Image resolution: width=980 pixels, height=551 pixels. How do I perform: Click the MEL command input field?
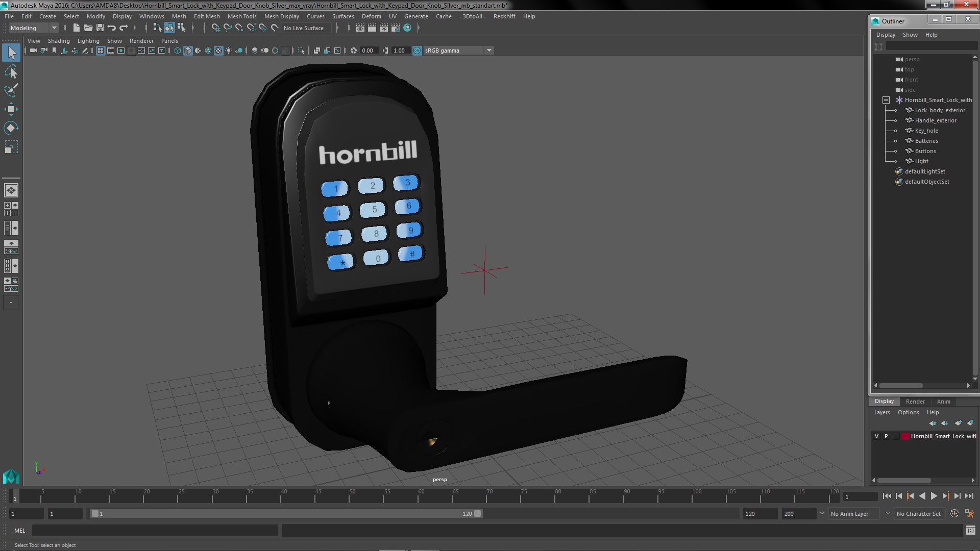pos(155,531)
